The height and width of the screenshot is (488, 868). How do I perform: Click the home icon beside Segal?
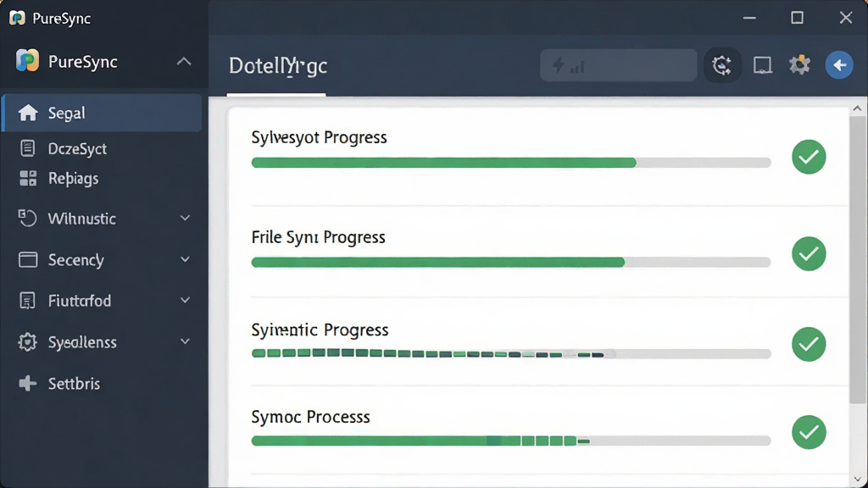coord(28,113)
